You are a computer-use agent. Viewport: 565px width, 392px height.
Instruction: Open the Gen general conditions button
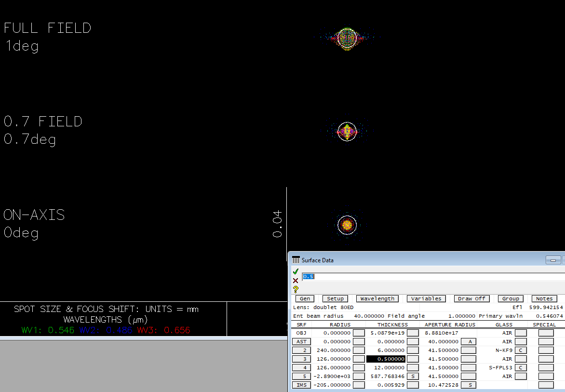tap(305, 298)
